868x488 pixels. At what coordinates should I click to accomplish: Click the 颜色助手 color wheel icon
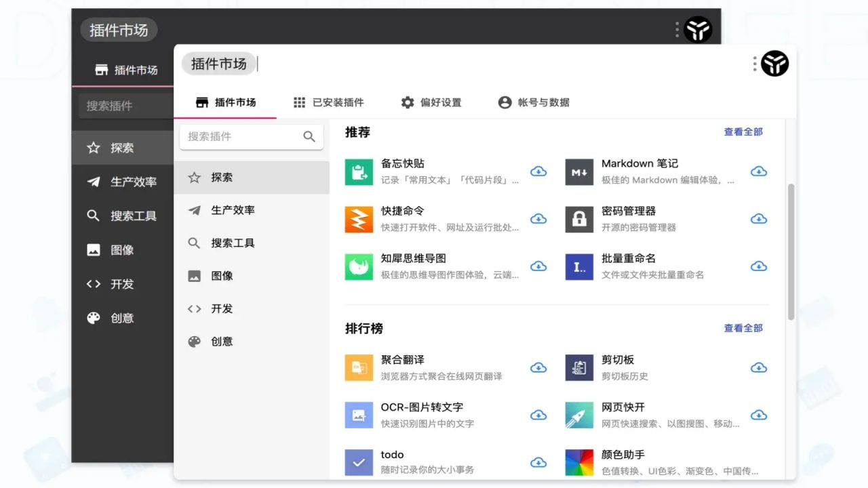(x=579, y=462)
